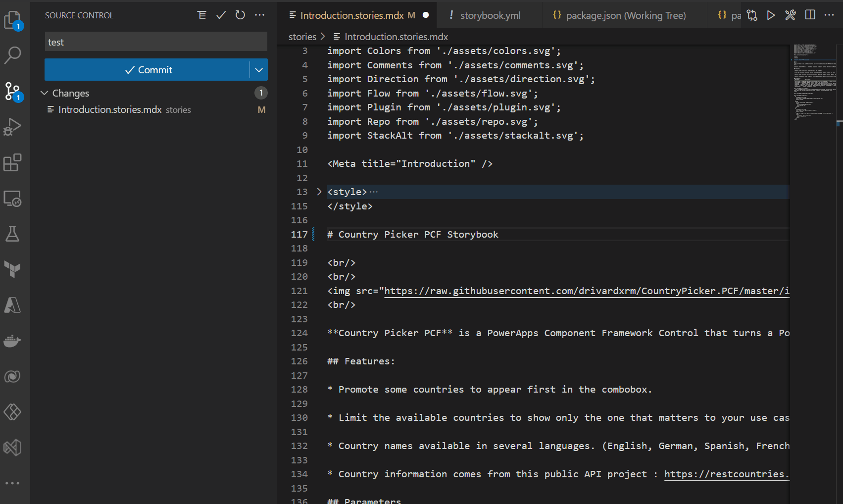Expand the folded style block on line 13
The height and width of the screenshot is (504, 843).
pos(319,192)
